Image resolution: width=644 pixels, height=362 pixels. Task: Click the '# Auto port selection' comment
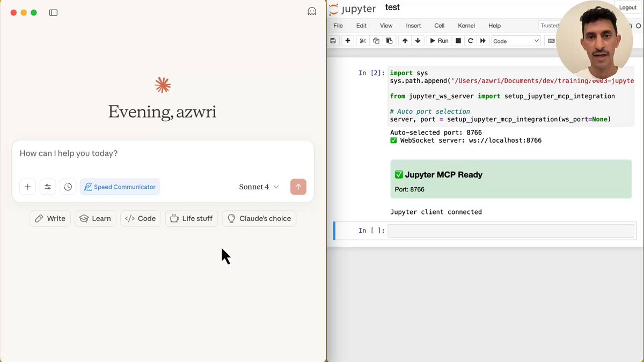pos(430,112)
